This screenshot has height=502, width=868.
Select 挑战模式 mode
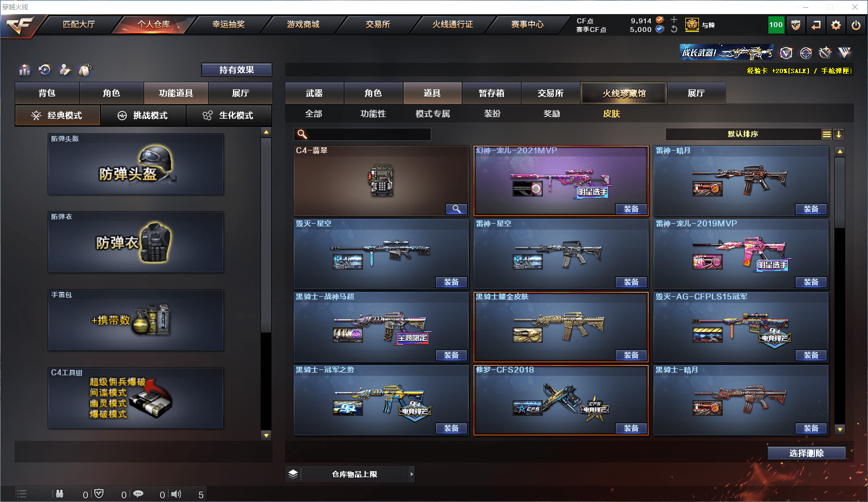(x=143, y=115)
